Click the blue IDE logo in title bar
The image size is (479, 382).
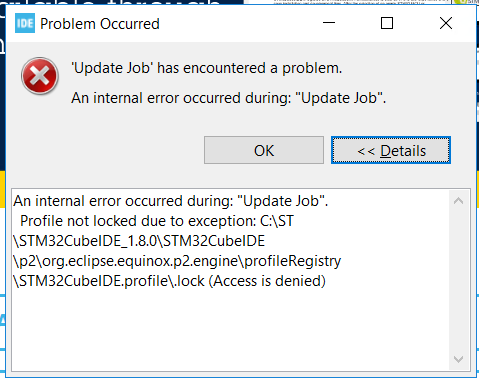(x=25, y=24)
